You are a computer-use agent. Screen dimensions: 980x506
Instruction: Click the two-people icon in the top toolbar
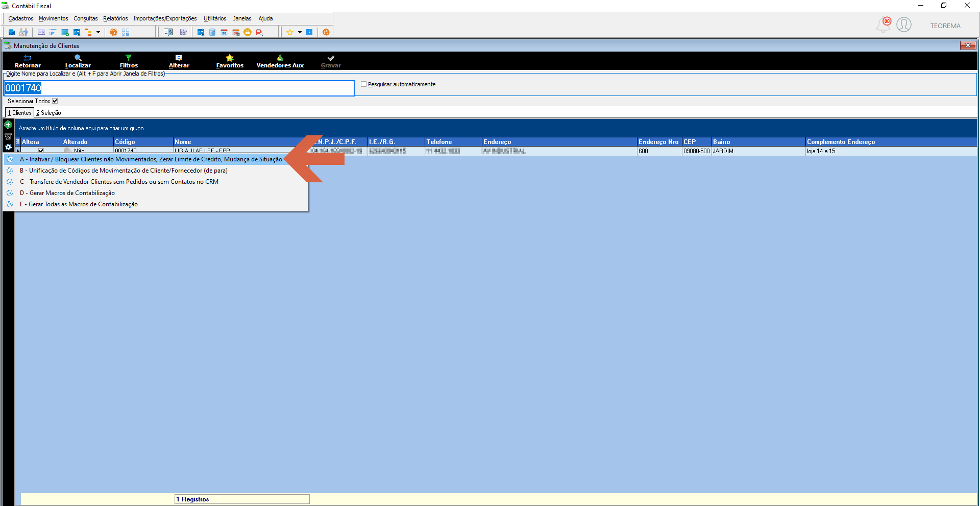coord(23,32)
